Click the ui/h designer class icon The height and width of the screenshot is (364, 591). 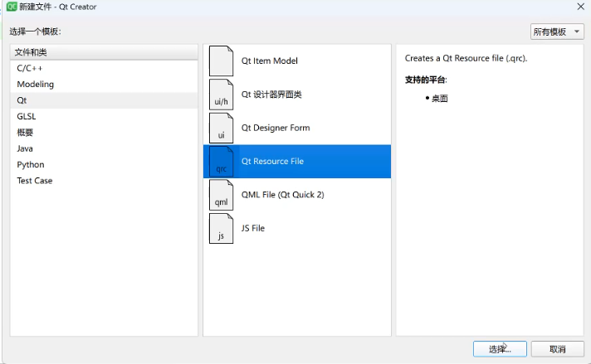(222, 95)
